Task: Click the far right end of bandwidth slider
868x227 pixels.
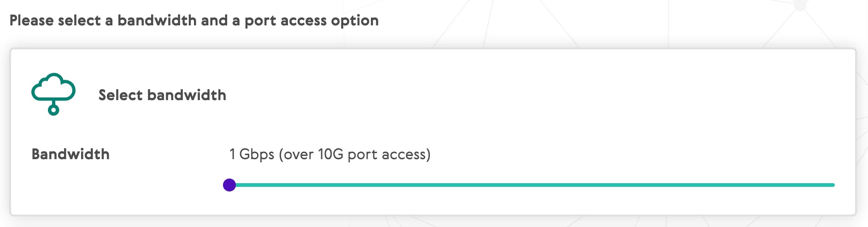Action: coord(833,185)
